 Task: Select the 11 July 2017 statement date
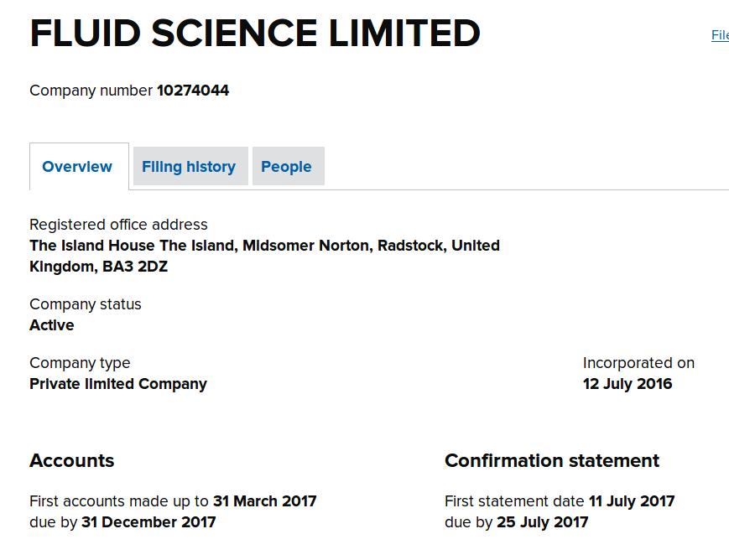pos(632,501)
